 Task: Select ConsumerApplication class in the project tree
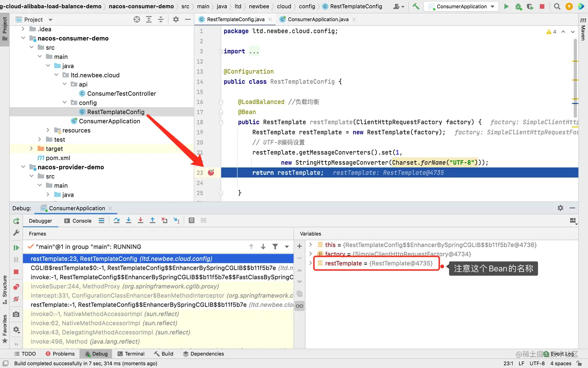109,121
